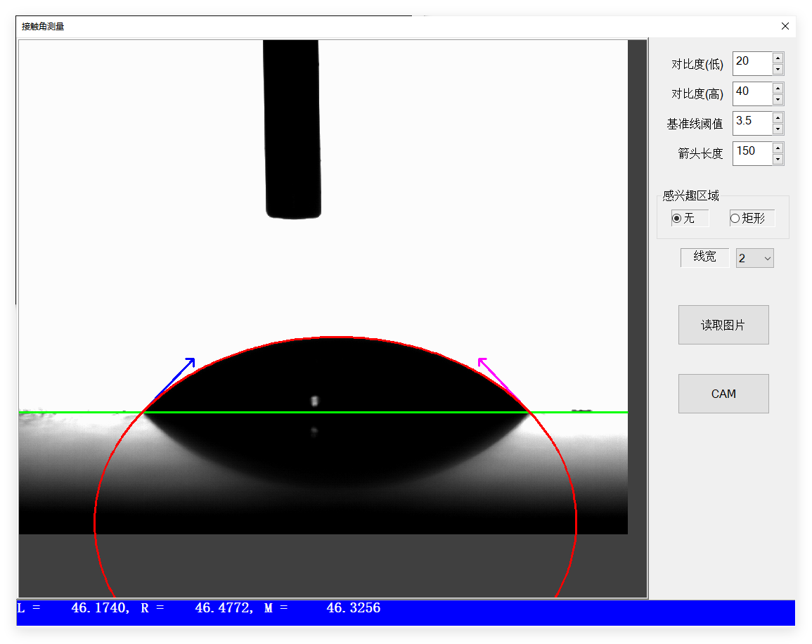
Task: Click the 对比度(高) input field
Action: click(x=752, y=94)
